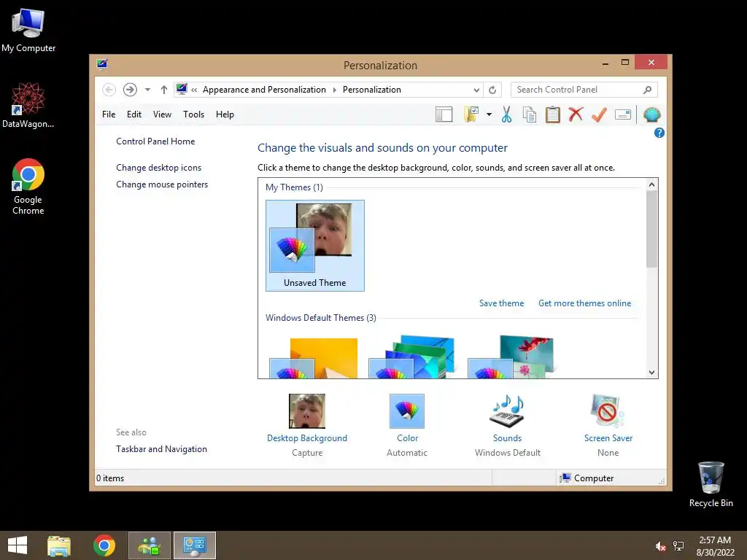Open the recent locations dropdown arrow
The image size is (747, 560).
click(x=147, y=90)
